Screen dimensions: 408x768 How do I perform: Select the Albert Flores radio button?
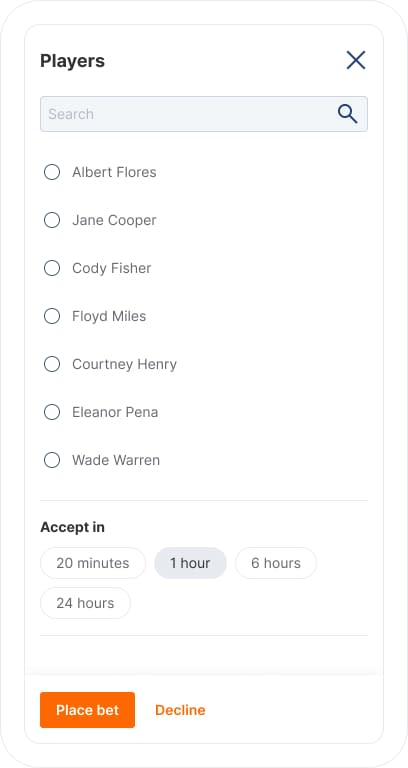tap(52, 172)
